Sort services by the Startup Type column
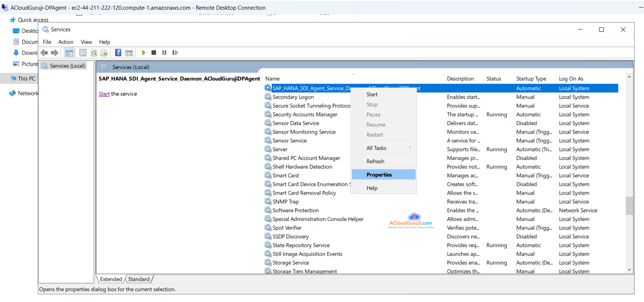 pos(531,79)
